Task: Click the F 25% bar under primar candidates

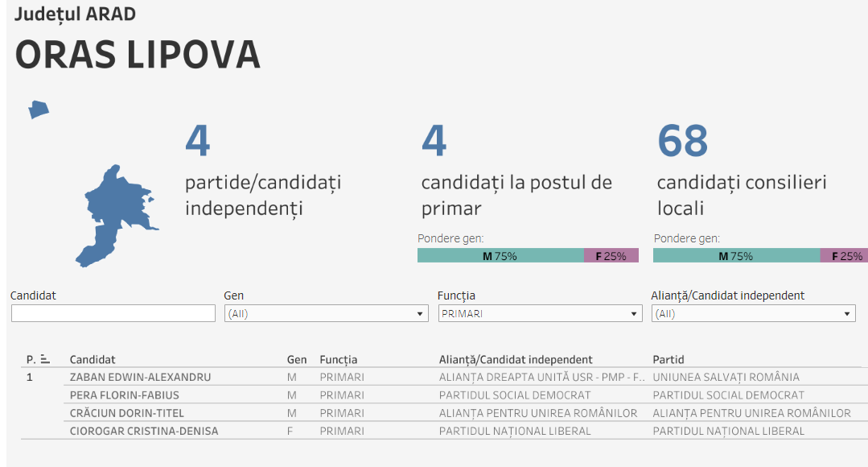Action: (x=611, y=256)
